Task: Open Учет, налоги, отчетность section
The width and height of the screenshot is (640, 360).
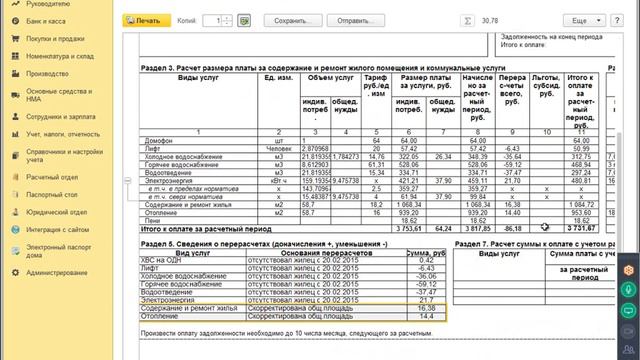Action: coord(63,134)
